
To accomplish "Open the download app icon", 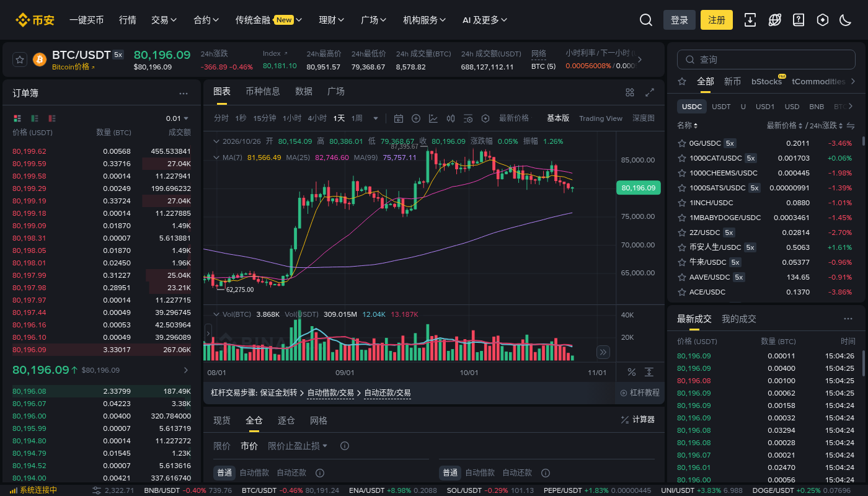I will (750, 20).
